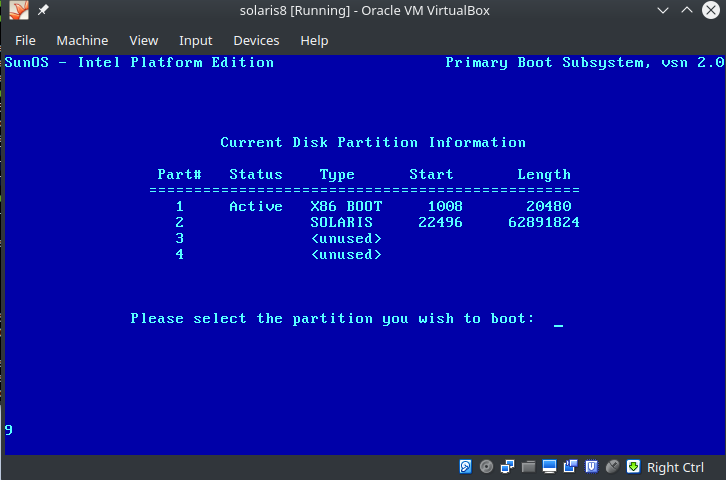Minimize window with the down chevron

663,10
